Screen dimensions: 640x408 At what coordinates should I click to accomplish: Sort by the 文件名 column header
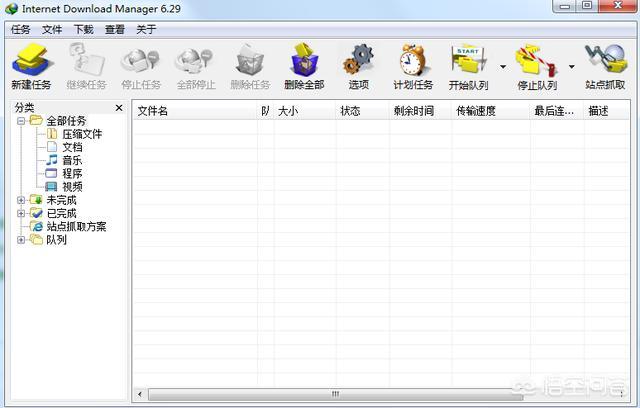(196, 111)
